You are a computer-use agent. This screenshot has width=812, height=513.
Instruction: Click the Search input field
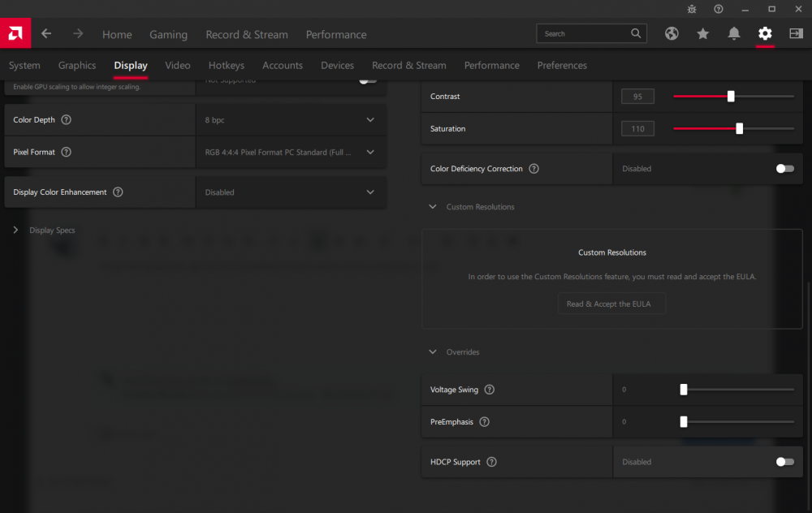click(x=585, y=34)
